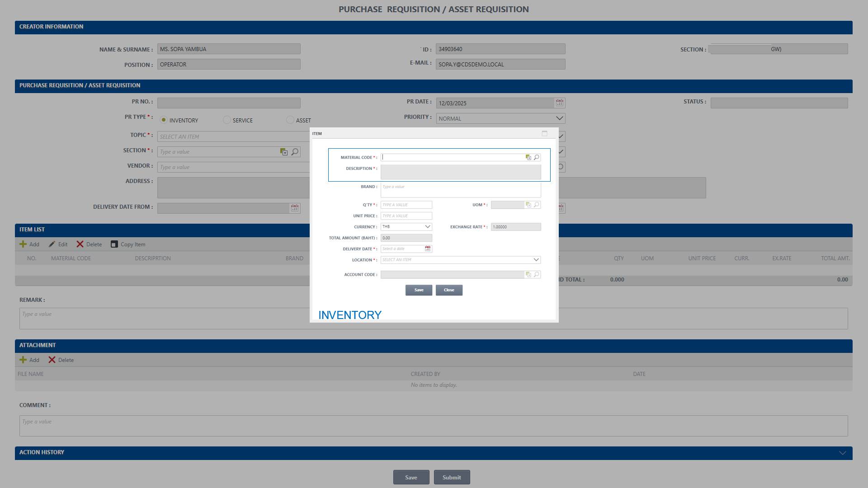
Task: Open Delivery Date calendar picker in dialog
Action: pyautogui.click(x=428, y=249)
